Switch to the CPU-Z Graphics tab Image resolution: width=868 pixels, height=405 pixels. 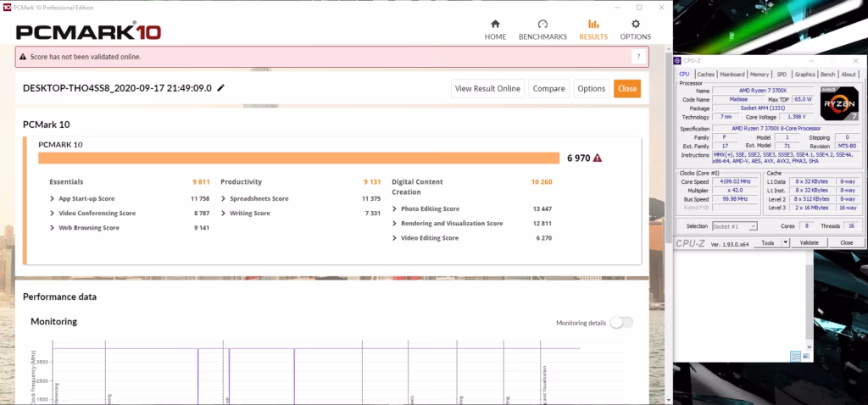coord(805,75)
